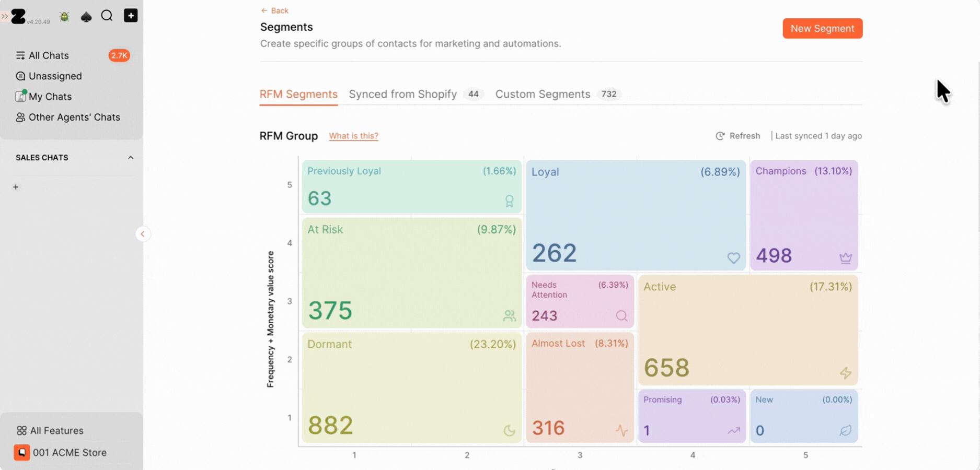The height and width of the screenshot is (470, 980).
Task: Click the New Segment button
Action: (x=822, y=28)
